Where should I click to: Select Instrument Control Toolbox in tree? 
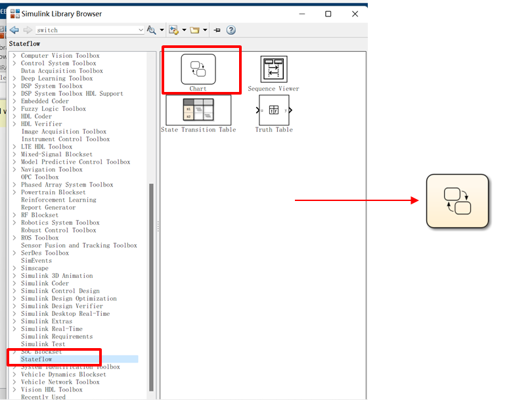[x=66, y=139]
